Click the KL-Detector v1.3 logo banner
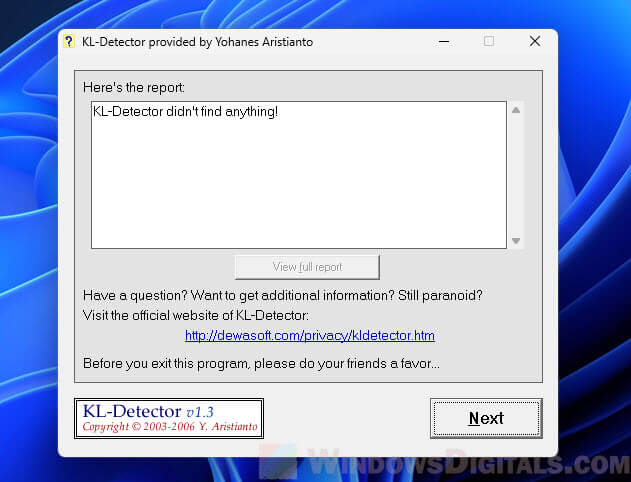Screen dimensions: 631x482 169,418
